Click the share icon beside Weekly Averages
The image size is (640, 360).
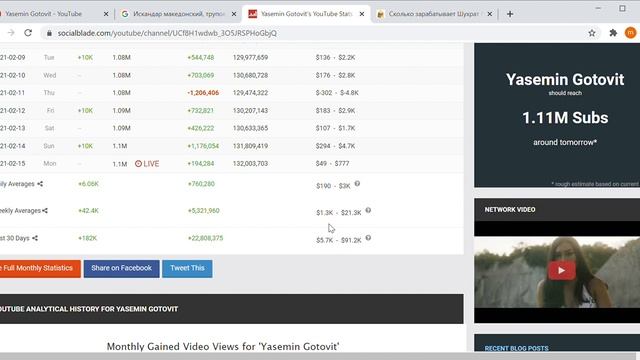(45, 211)
